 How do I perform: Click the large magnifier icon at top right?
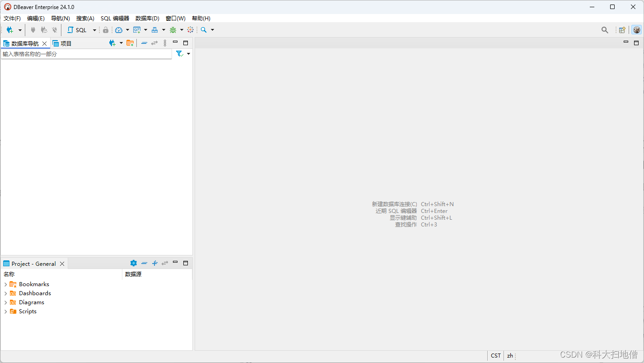[x=605, y=30]
